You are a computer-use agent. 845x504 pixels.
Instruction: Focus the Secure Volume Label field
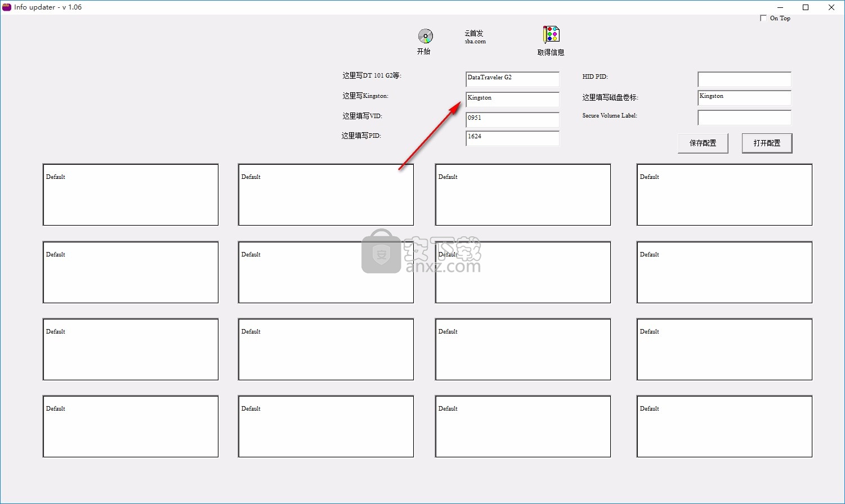point(744,118)
